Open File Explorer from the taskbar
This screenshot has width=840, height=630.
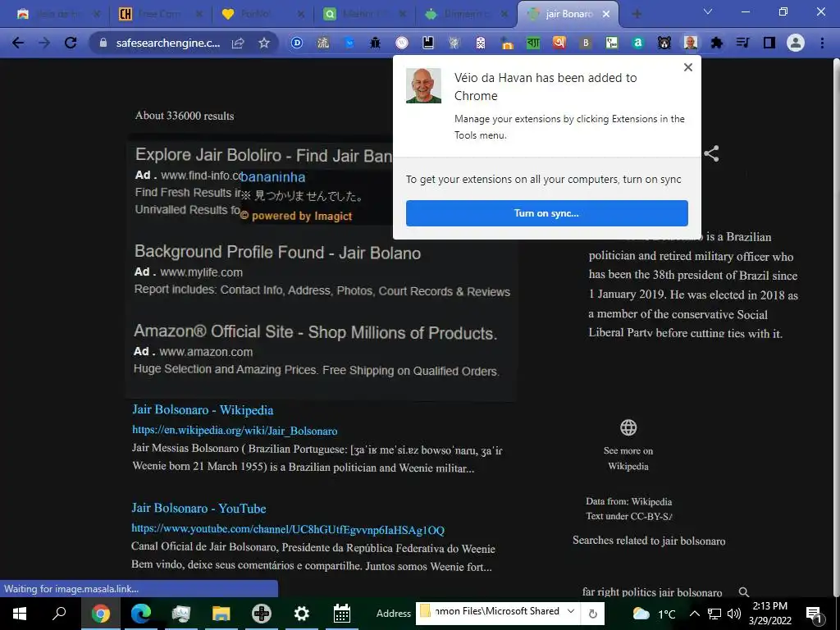221,614
